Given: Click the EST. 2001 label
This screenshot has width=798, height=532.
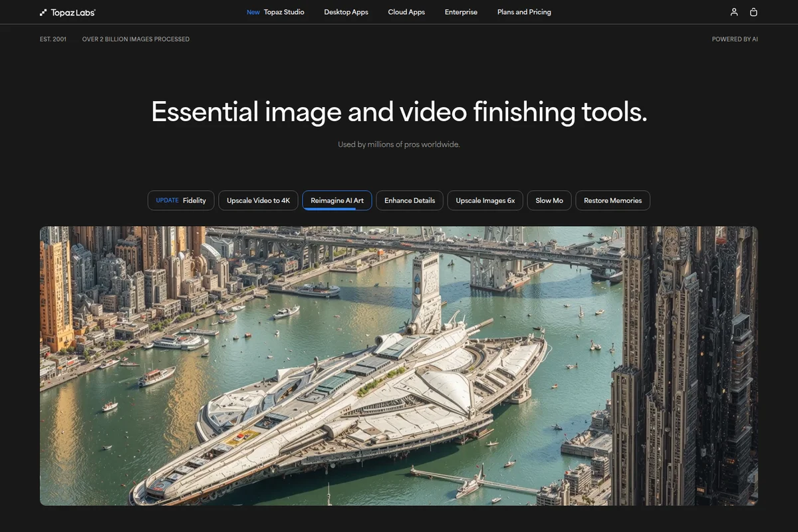Looking at the screenshot, I should click(x=53, y=39).
